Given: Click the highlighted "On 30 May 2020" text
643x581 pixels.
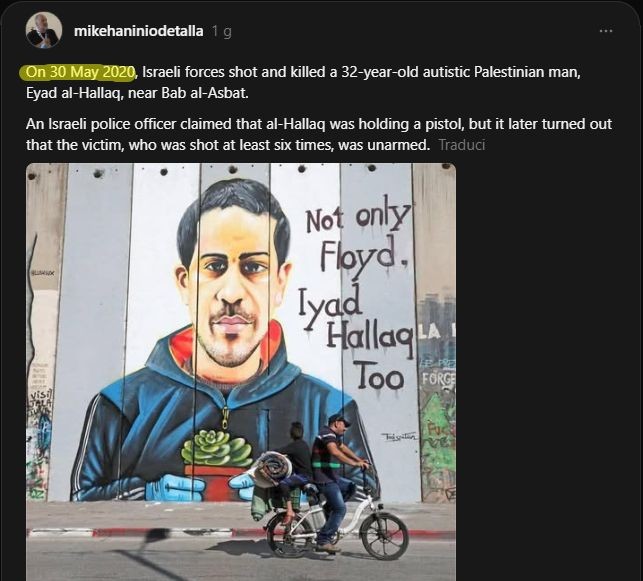Looking at the screenshot, I should (79, 73).
